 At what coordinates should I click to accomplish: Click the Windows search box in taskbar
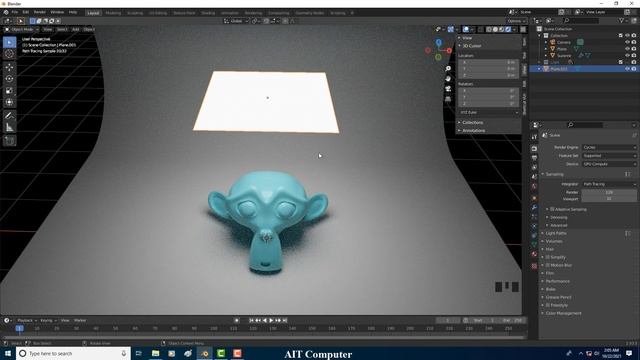(73, 353)
